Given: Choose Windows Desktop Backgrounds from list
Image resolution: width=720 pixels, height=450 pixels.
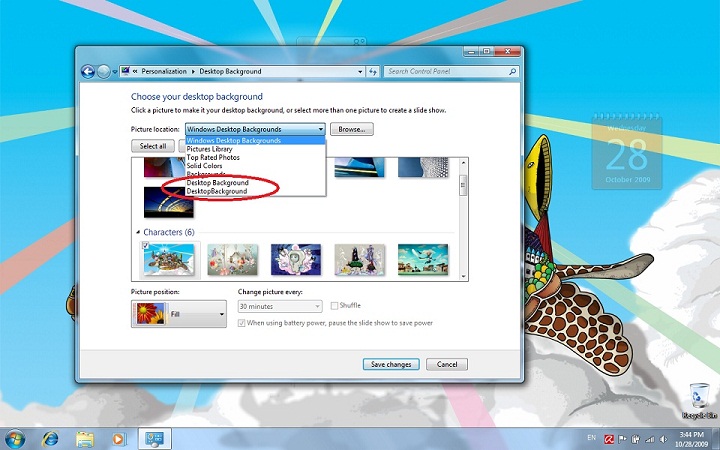Looking at the screenshot, I should pyautogui.click(x=255, y=141).
